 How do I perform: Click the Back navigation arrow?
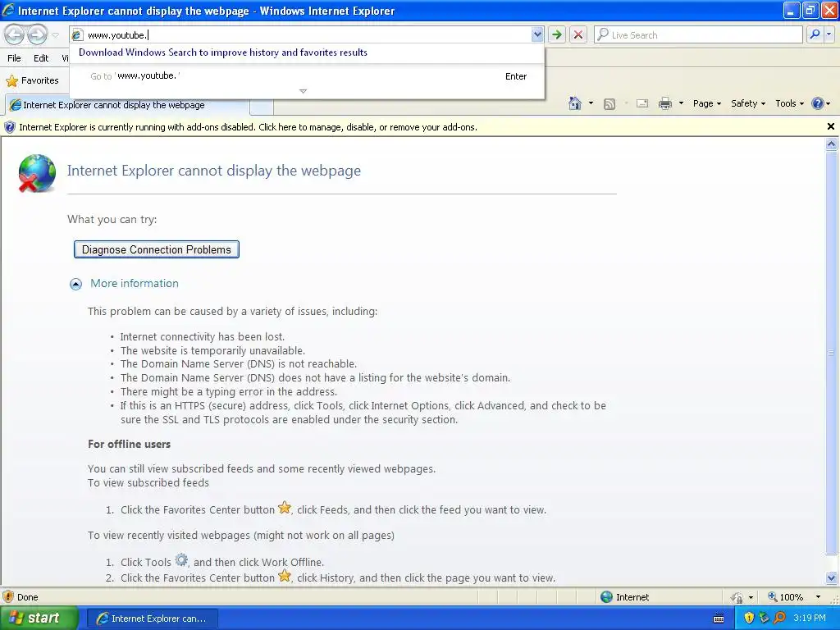coord(15,35)
